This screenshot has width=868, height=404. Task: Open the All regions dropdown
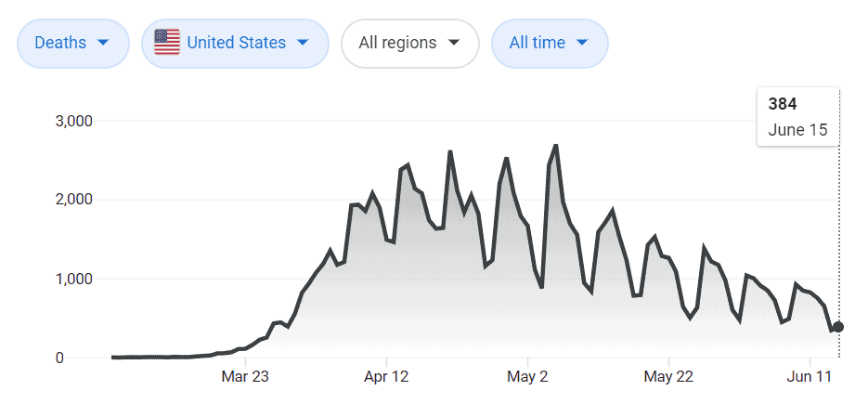click(x=409, y=43)
